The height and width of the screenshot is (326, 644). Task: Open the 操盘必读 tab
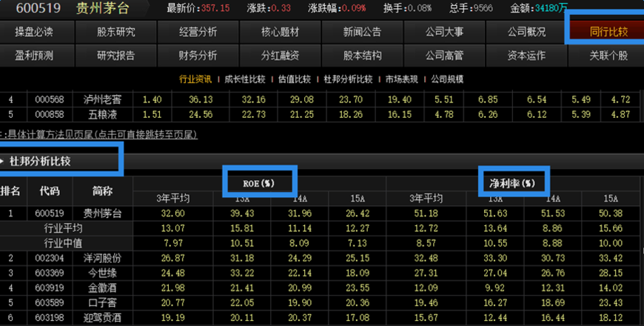(34, 32)
